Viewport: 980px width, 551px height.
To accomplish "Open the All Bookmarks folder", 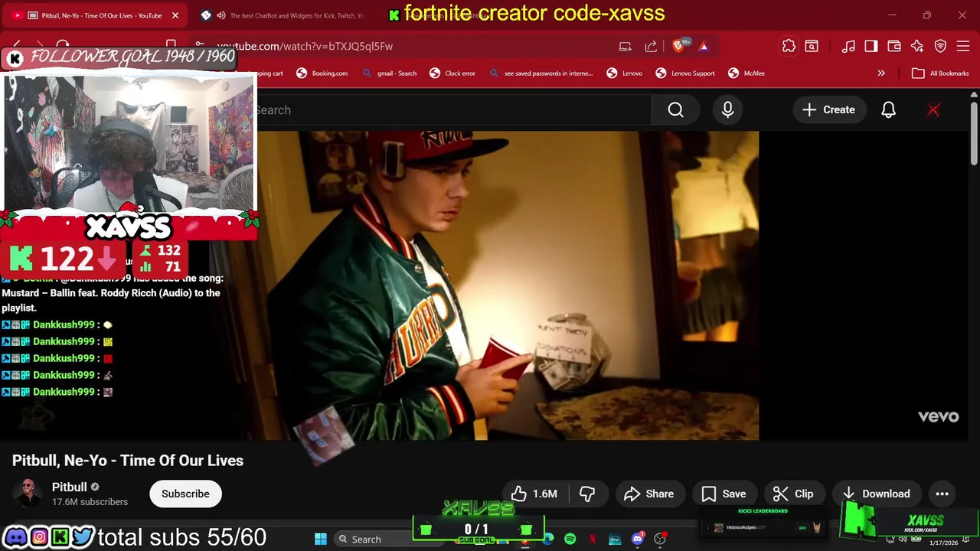I will (x=940, y=73).
